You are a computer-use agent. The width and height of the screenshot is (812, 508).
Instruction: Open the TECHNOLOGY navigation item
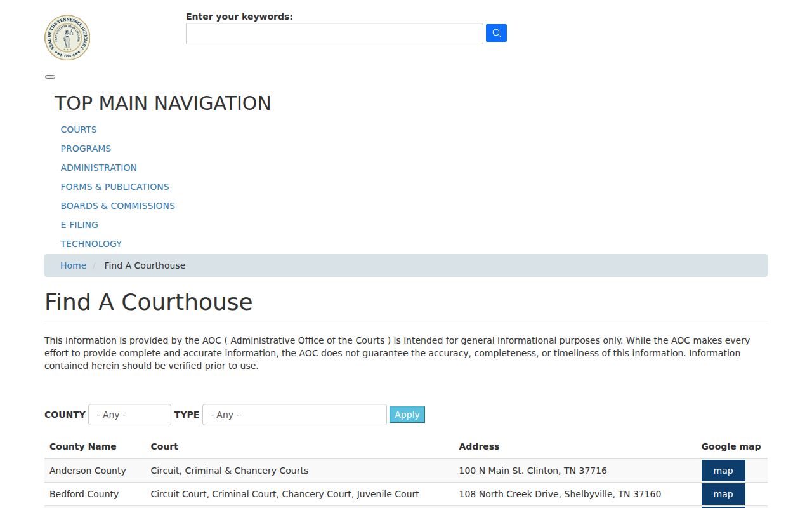pyautogui.click(x=91, y=244)
